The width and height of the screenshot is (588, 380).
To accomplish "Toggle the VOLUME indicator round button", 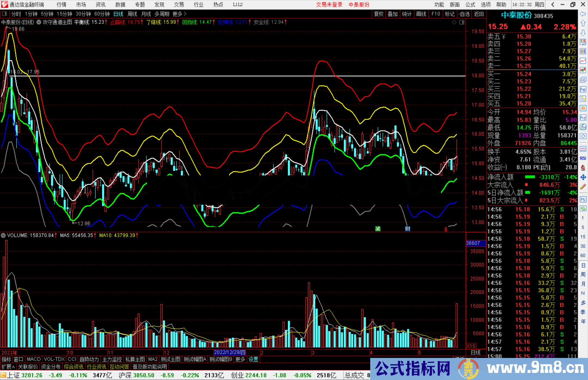I will pyautogui.click(x=4, y=235).
